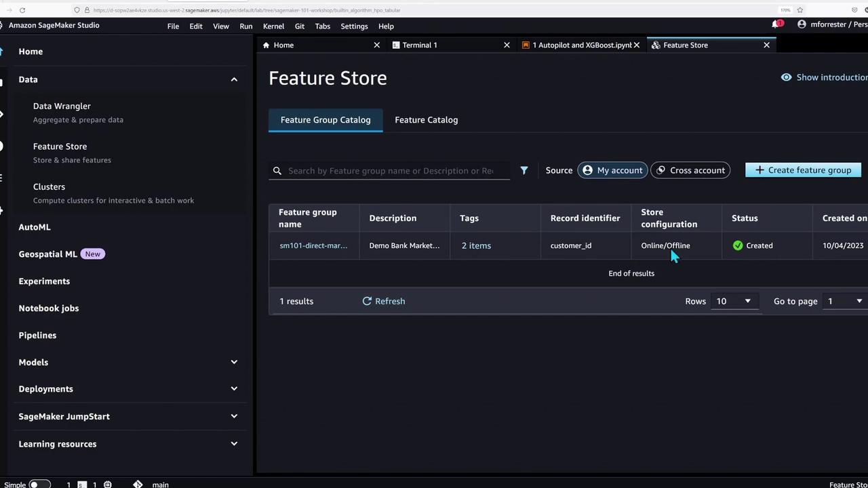
Task: Click the notification bell icon
Action: coord(776,24)
